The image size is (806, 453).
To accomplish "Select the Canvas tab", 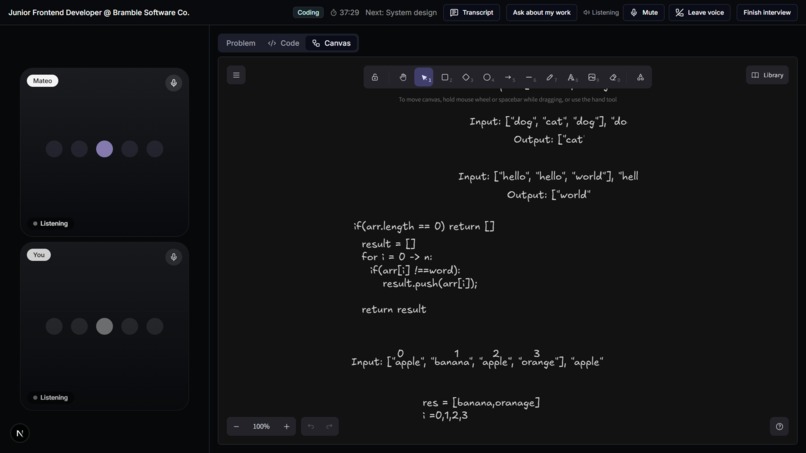I will tap(332, 43).
